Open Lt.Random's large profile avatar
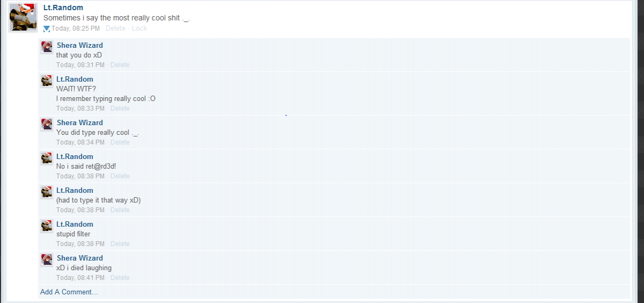This screenshot has width=644, height=303. (23, 17)
